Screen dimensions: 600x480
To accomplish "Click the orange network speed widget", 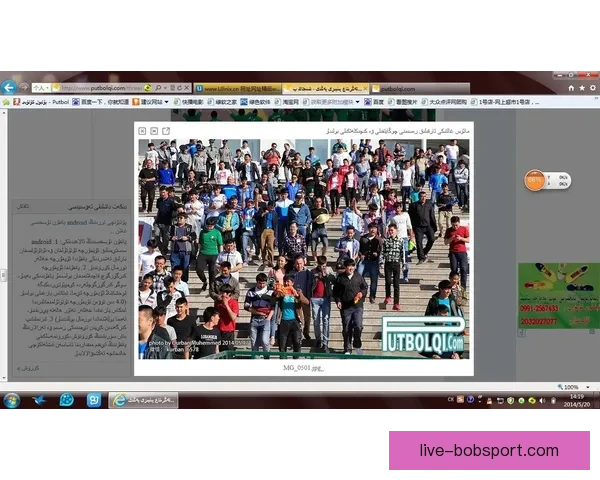I will 547,181.
